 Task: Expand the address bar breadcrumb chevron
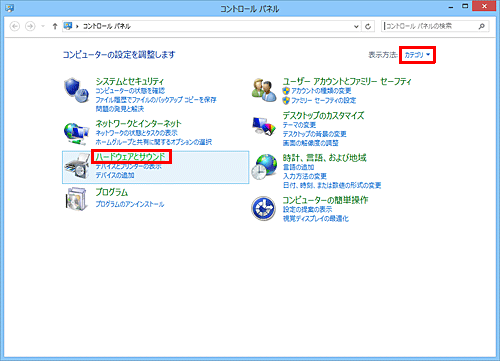[77, 26]
